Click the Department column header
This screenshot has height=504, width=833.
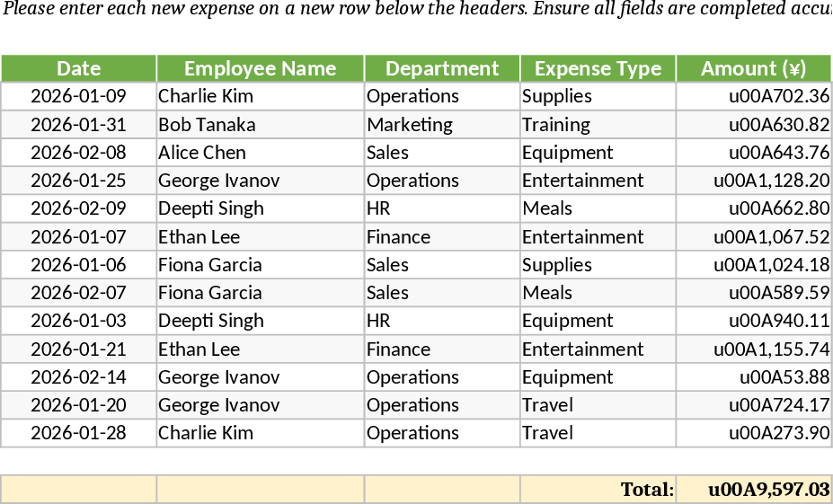click(442, 68)
